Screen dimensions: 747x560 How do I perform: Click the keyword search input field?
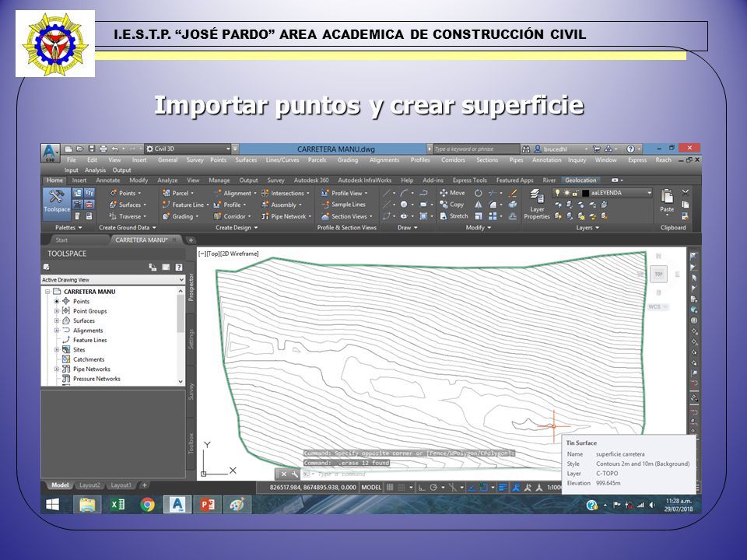(475, 149)
